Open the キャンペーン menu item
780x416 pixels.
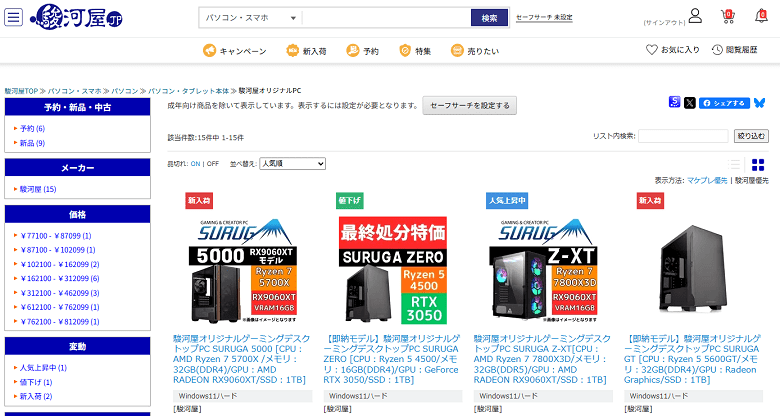tap(243, 51)
